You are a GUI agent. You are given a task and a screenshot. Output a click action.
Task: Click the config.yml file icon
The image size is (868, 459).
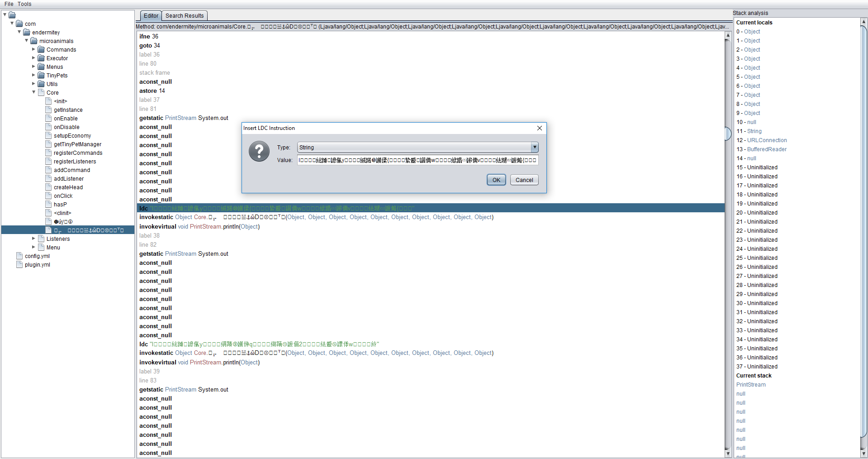click(x=19, y=256)
